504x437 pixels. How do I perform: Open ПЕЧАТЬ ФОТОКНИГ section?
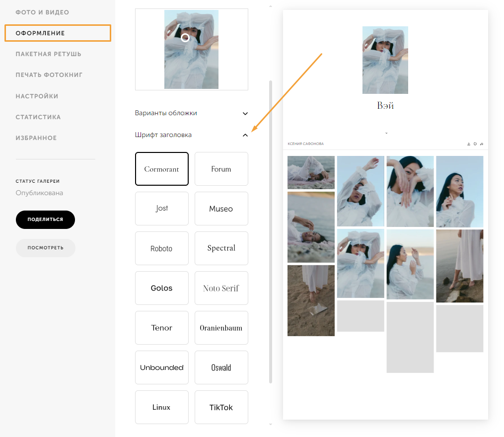point(49,75)
